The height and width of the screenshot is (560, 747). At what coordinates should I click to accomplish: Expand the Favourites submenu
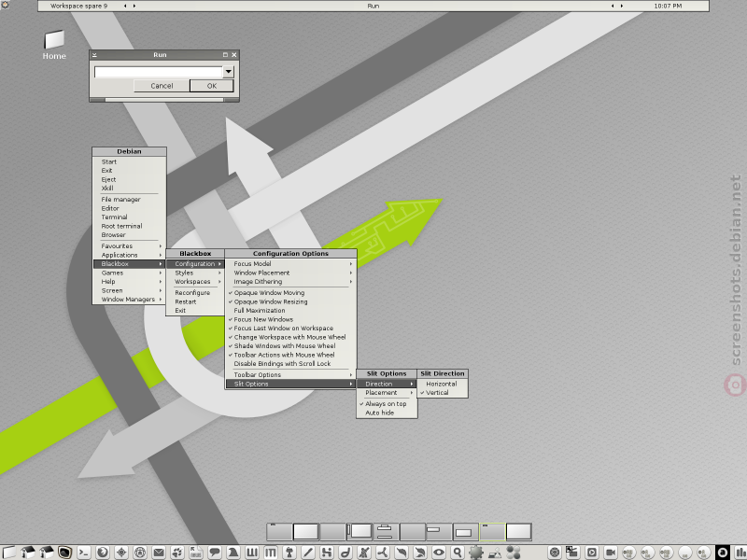(x=129, y=246)
